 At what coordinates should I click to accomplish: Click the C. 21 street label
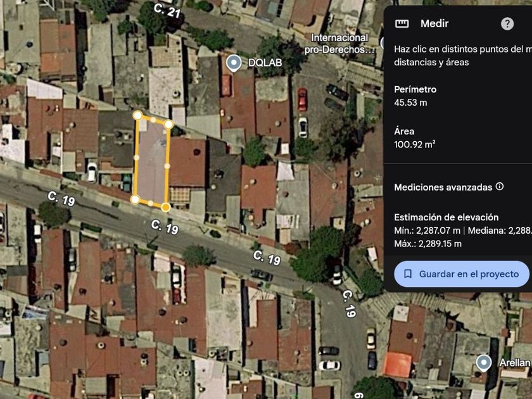(167, 11)
